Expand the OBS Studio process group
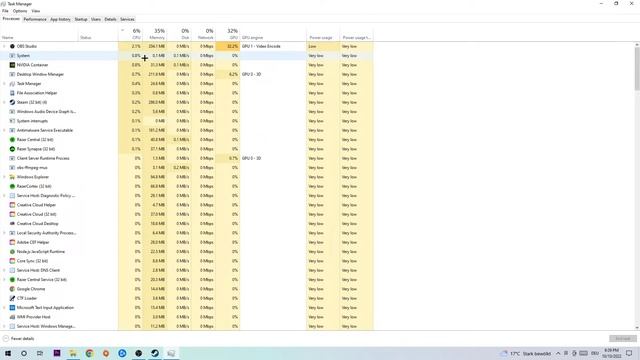This screenshot has height=360, width=640. click(x=4, y=47)
